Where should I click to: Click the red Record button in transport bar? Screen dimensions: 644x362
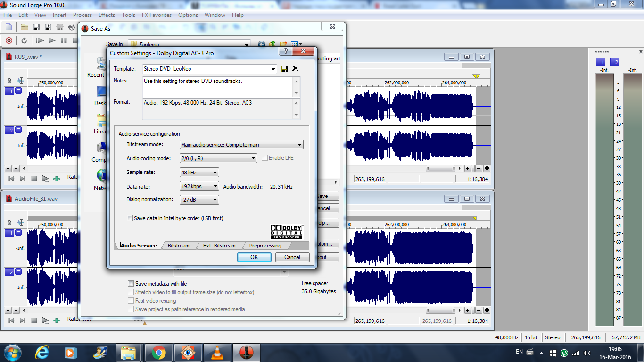coord(8,41)
